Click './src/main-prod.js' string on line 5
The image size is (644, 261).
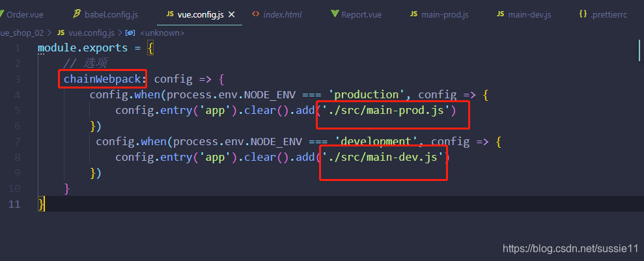tap(386, 111)
